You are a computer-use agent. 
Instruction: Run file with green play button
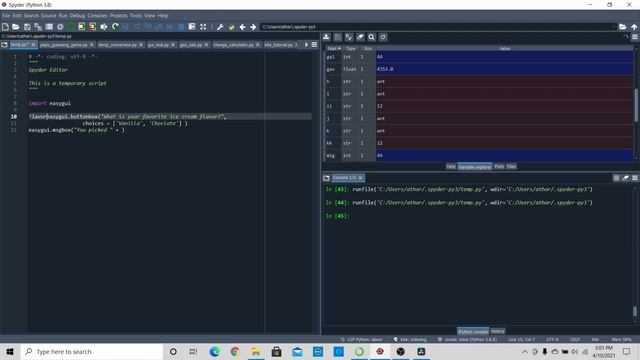71,27
